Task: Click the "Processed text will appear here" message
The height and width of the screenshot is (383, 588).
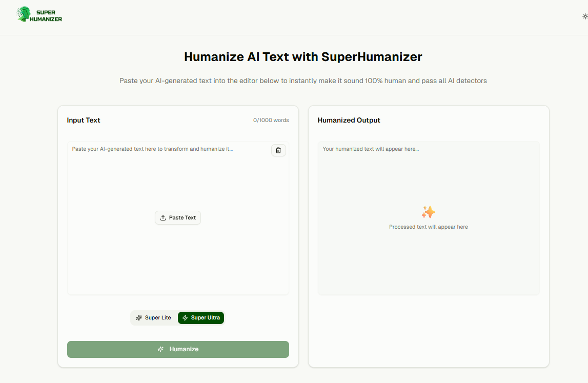Action: [428, 227]
